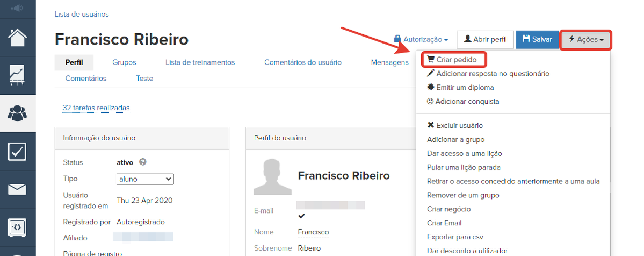Open the users group icon in sidebar
This screenshot has width=644, height=256.
coord(18,113)
